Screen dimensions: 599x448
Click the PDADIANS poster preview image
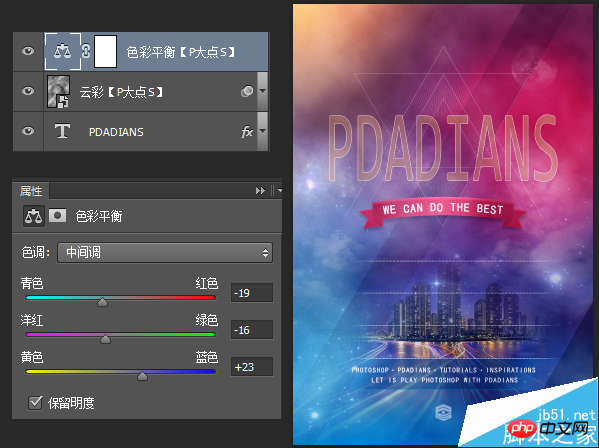(442, 224)
